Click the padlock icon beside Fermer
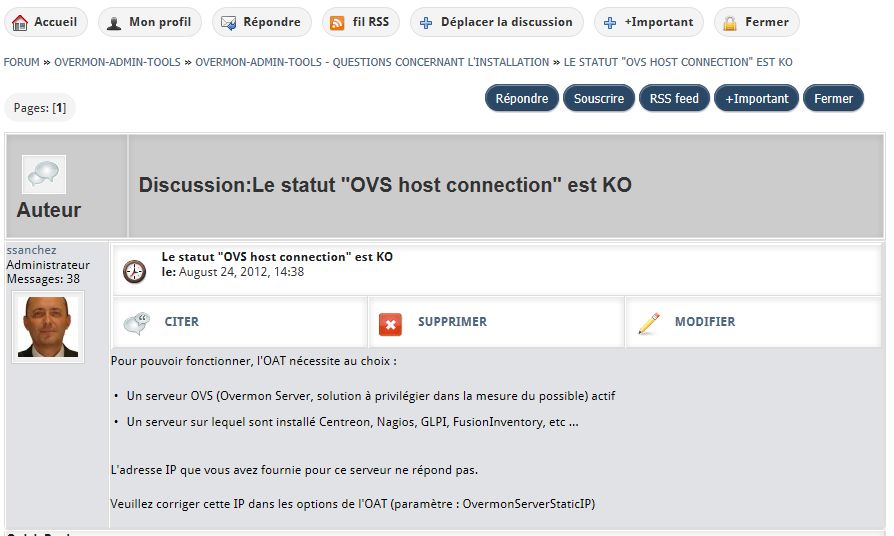 (731, 22)
